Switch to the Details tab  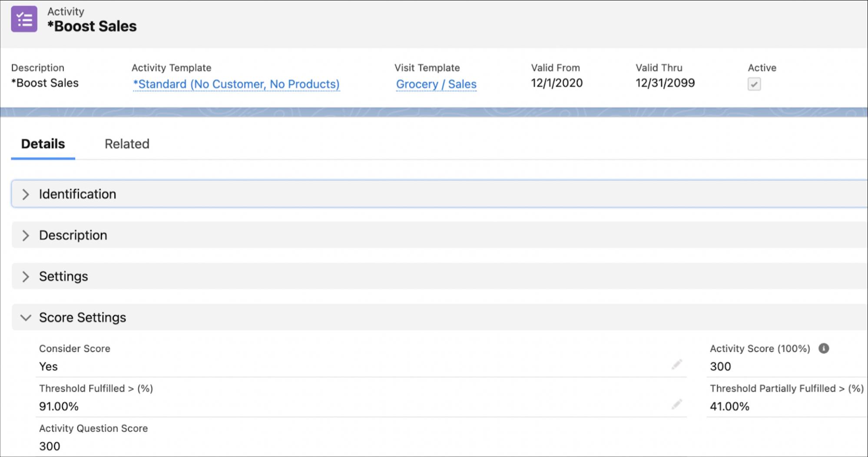pos(43,144)
